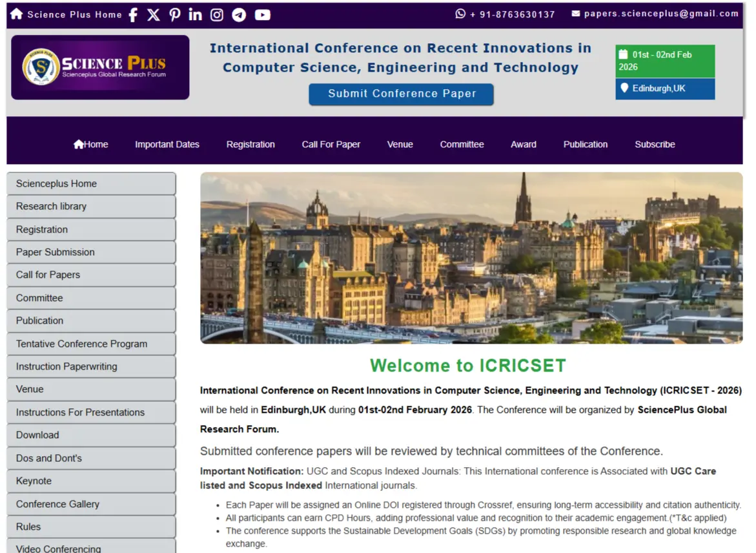
Task: Select the LinkedIn icon
Action: (x=195, y=14)
